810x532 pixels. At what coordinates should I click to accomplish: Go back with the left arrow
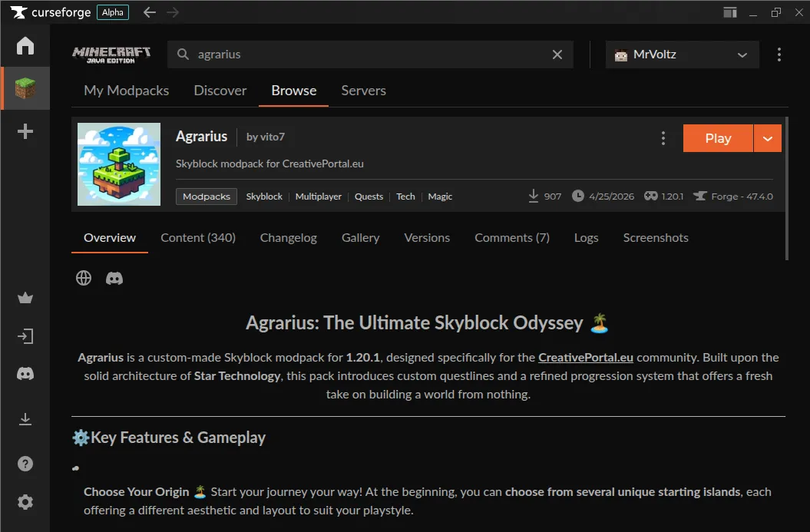click(149, 12)
